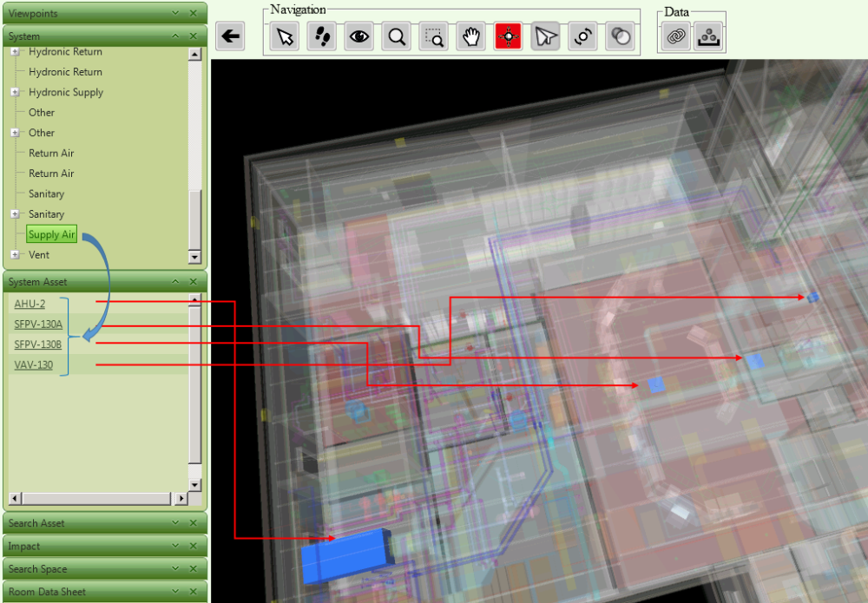Select the pointer Select tool

coord(284,36)
